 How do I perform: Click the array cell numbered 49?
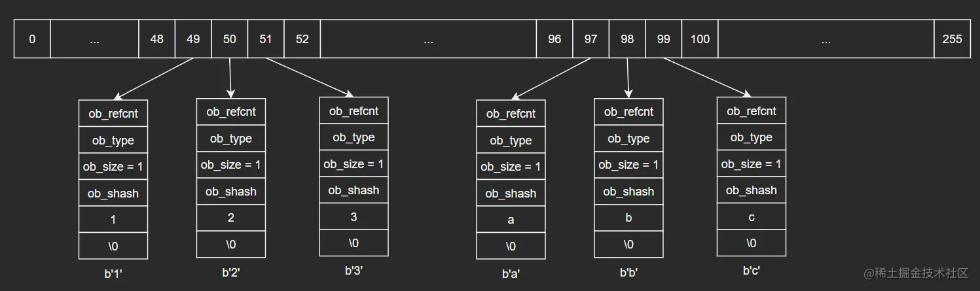point(193,39)
